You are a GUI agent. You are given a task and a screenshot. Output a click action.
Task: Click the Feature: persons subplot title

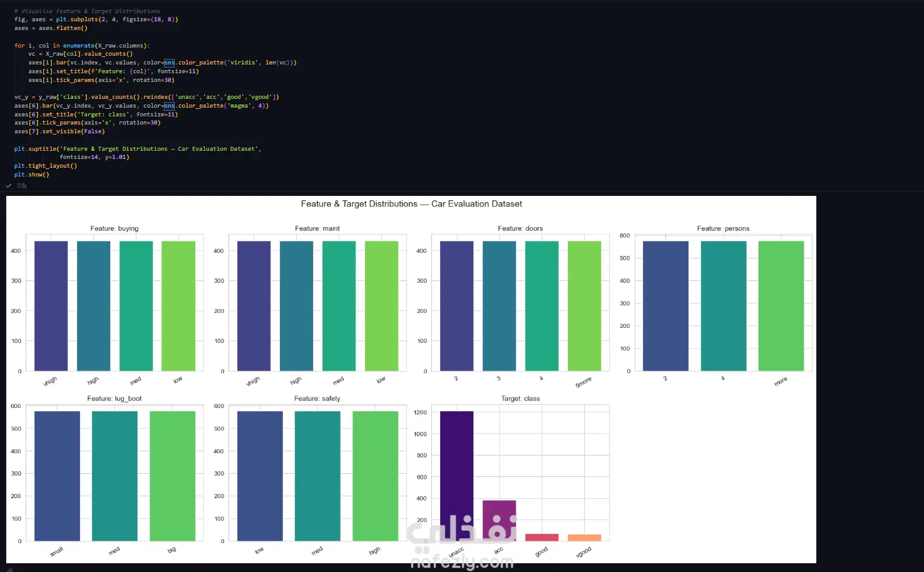[x=723, y=228]
